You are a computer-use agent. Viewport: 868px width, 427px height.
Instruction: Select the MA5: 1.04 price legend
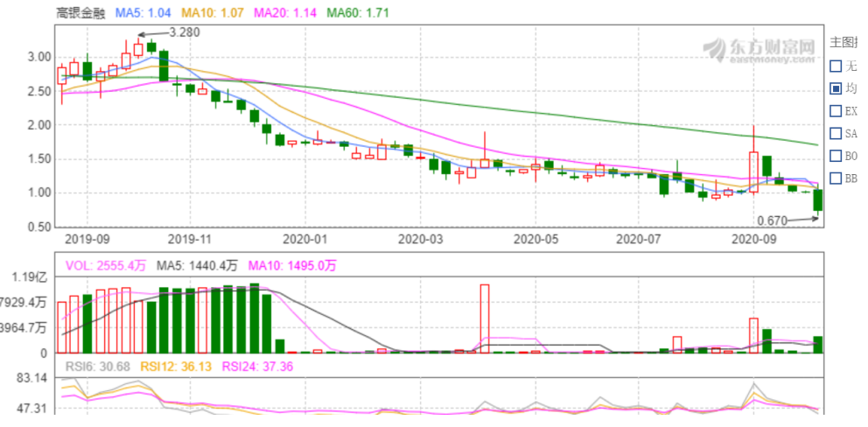point(144,13)
